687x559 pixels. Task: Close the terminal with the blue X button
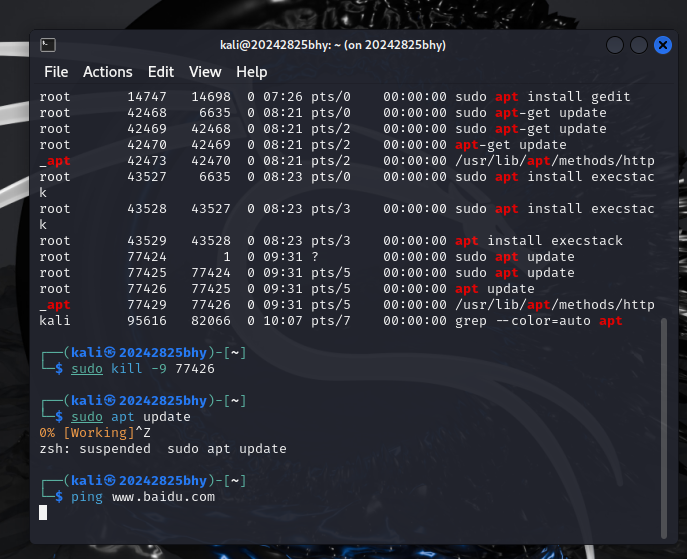pos(662,45)
